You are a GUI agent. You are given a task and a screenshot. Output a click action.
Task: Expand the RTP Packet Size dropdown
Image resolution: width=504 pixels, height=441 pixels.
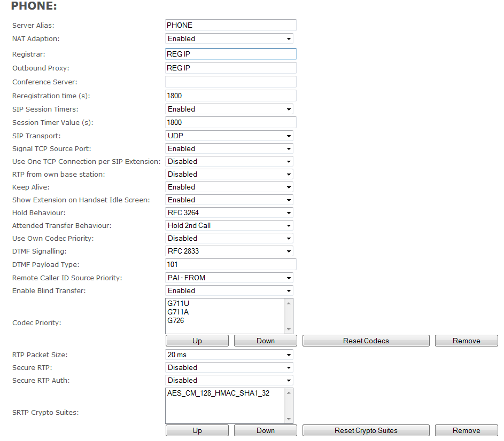point(229,355)
